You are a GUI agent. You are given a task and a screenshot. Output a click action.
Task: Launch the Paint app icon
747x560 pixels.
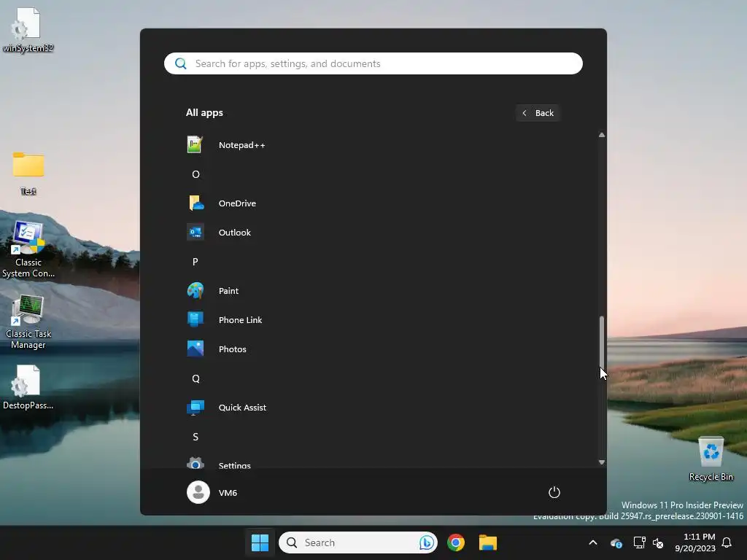point(196,290)
